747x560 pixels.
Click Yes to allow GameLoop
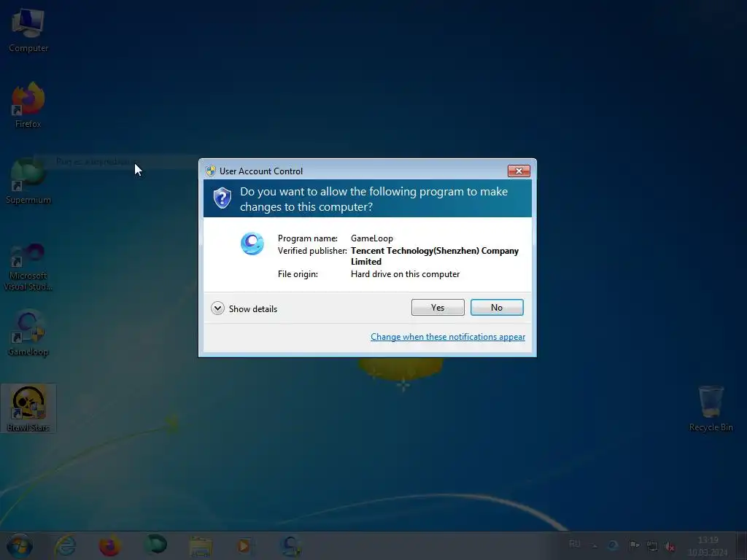(438, 308)
